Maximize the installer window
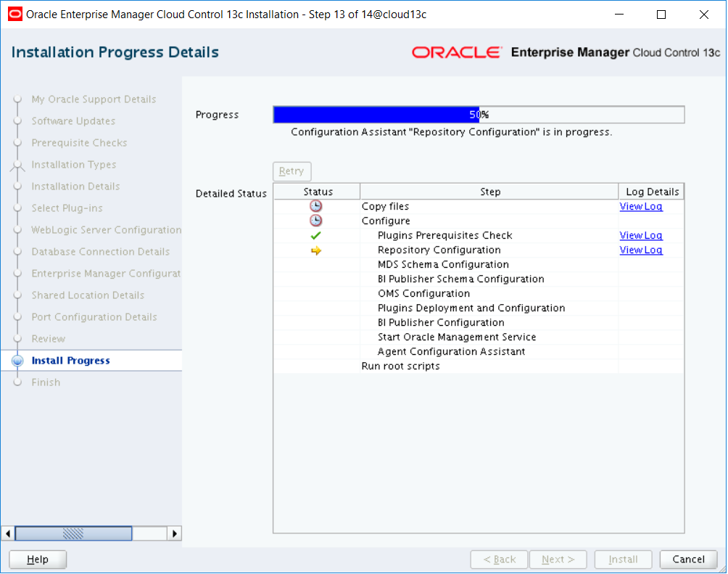Screen dimensions: 728x574 (661, 15)
